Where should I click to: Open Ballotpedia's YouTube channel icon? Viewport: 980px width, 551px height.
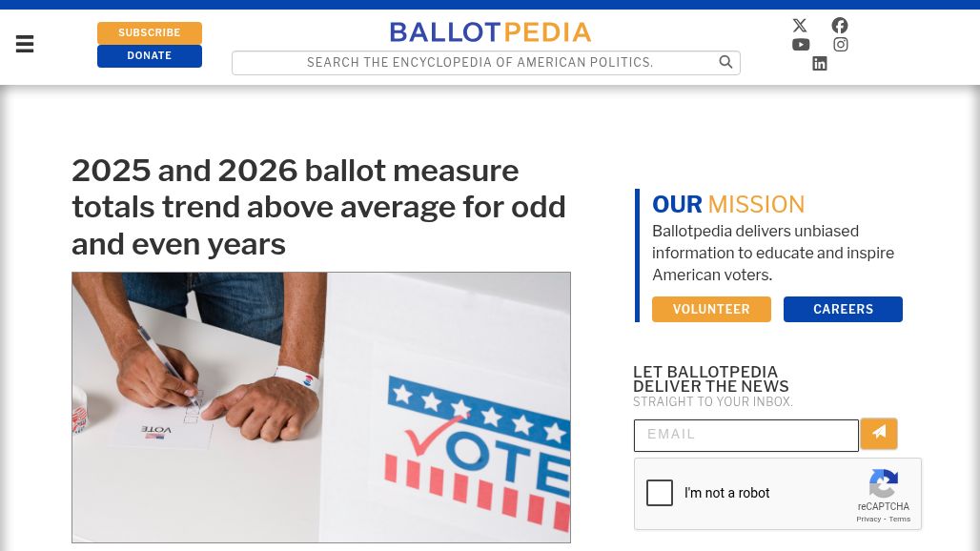pos(801,45)
